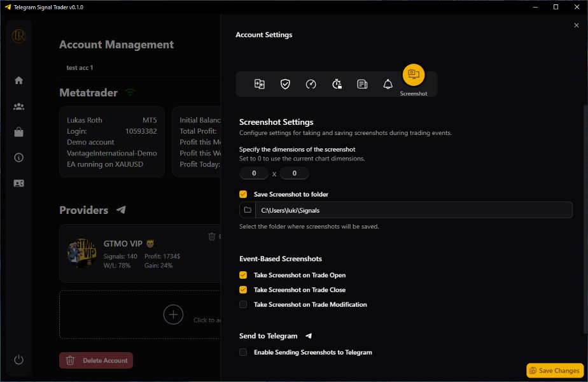Click the Signals: 140 stat
The height and width of the screenshot is (382, 588).
click(120, 256)
